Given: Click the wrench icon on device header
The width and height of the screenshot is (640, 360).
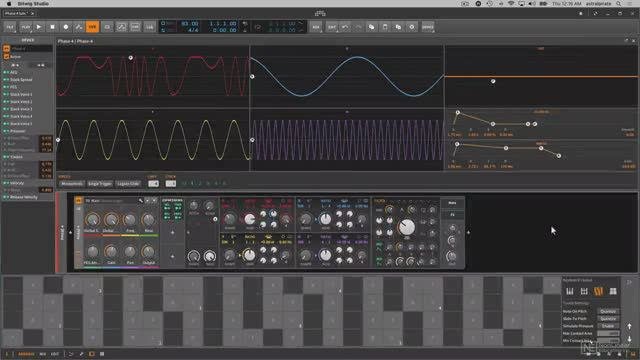Looking at the screenshot, I should 140,200.
